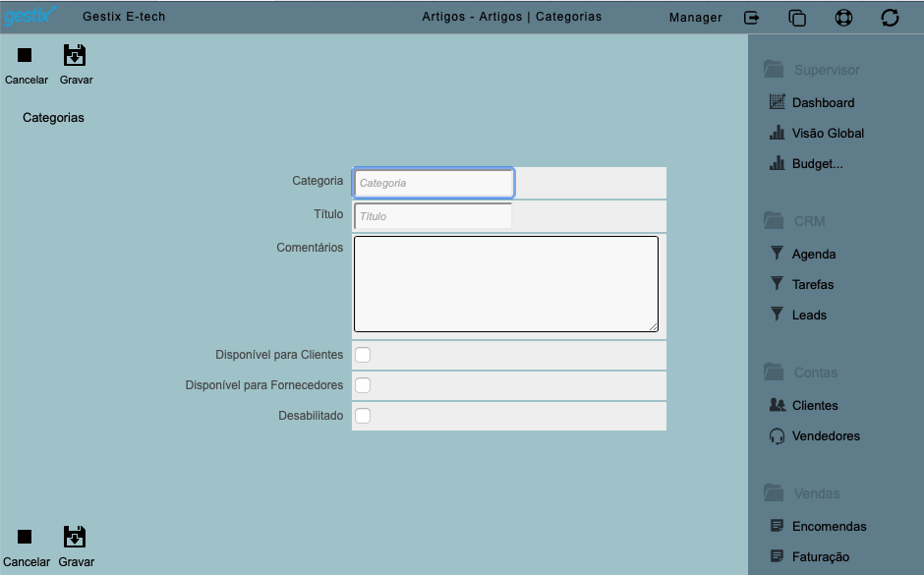This screenshot has width=924, height=575.
Task: Click the Disponível para Fornecedores label
Action: (x=264, y=384)
